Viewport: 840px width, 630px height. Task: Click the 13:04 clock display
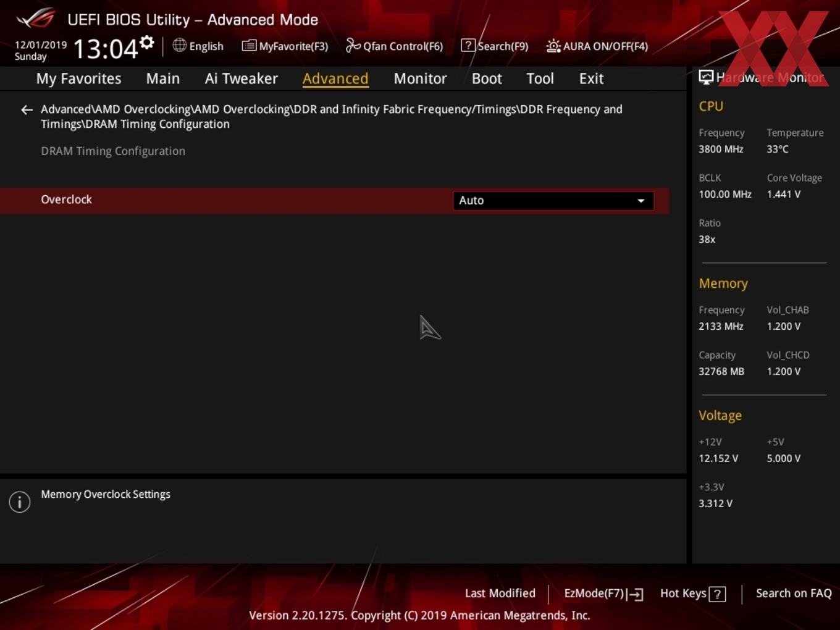106,49
